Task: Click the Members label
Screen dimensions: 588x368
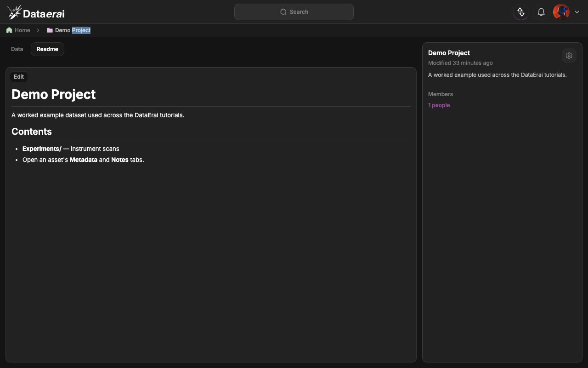Action: click(x=441, y=94)
